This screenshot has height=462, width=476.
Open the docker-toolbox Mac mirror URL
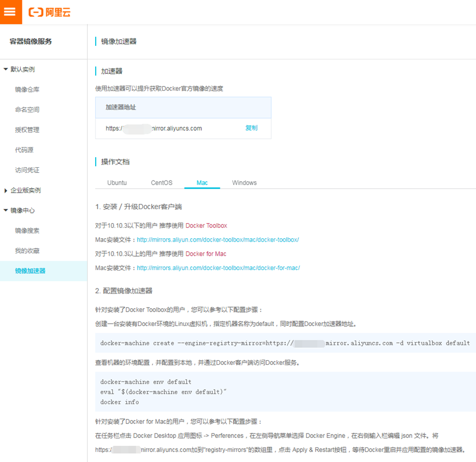click(x=218, y=240)
